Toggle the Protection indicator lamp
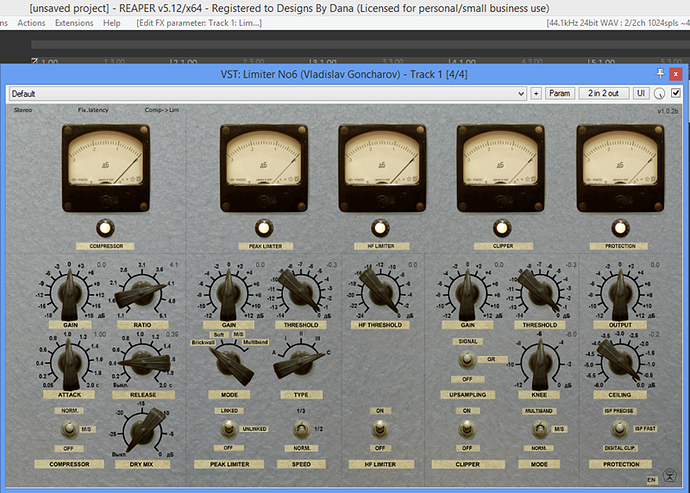This screenshot has height=493, width=690. tap(620, 228)
